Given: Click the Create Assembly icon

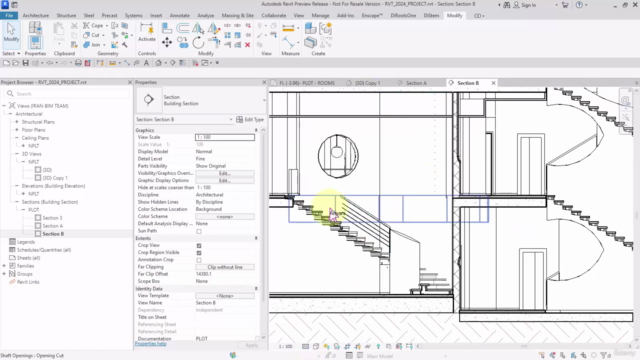Looking at the screenshot, I should pos(310,28).
